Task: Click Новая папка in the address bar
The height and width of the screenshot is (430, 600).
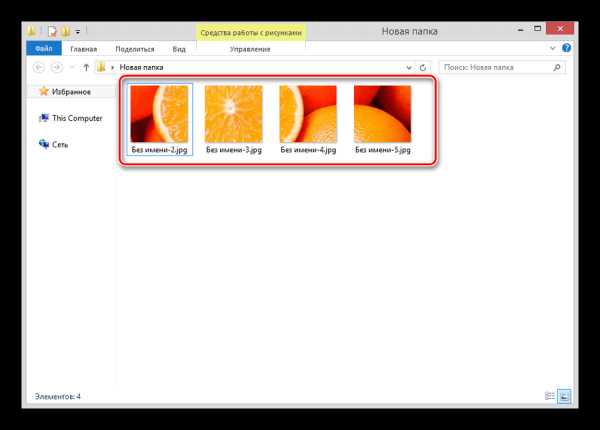Action: 141,67
